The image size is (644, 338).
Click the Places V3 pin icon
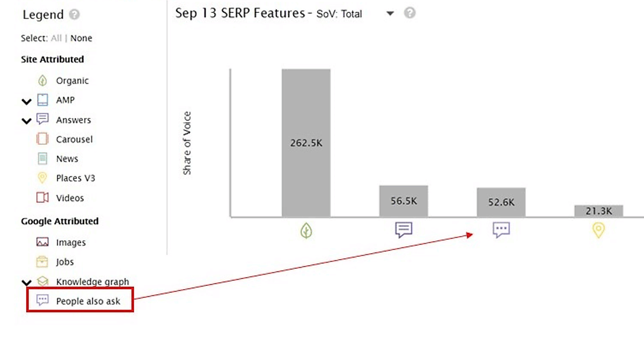(x=42, y=178)
